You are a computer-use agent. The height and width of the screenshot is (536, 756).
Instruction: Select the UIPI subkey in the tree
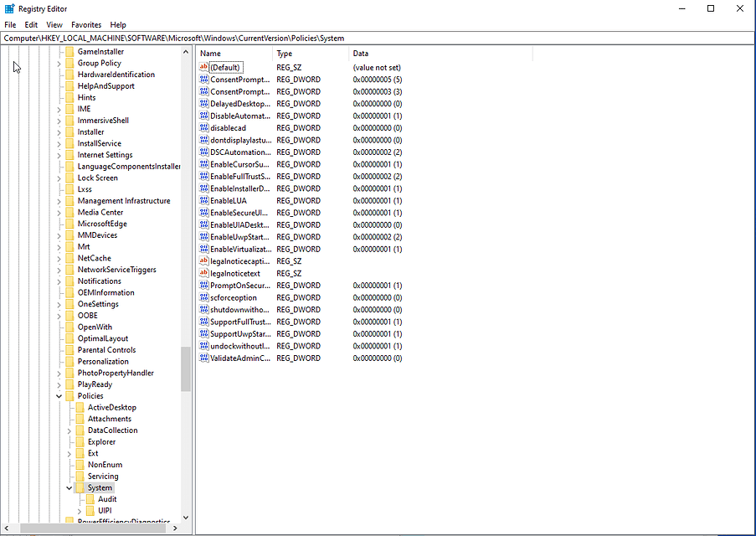click(106, 510)
